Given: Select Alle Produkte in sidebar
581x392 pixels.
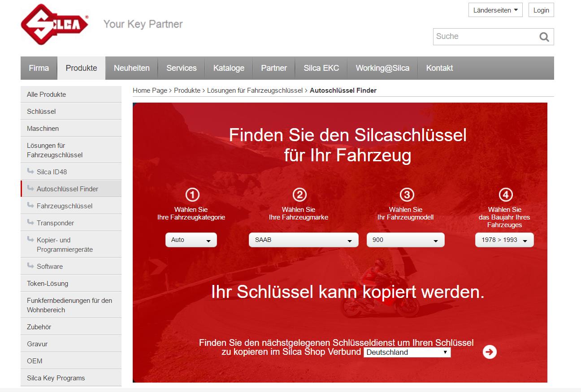Looking at the screenshot, I should (71, 95).
